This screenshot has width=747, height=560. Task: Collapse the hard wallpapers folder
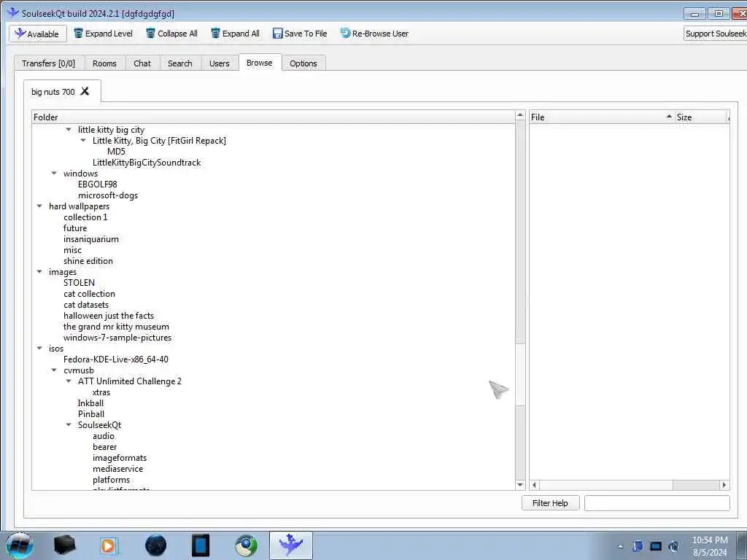(x=39, y=206)
